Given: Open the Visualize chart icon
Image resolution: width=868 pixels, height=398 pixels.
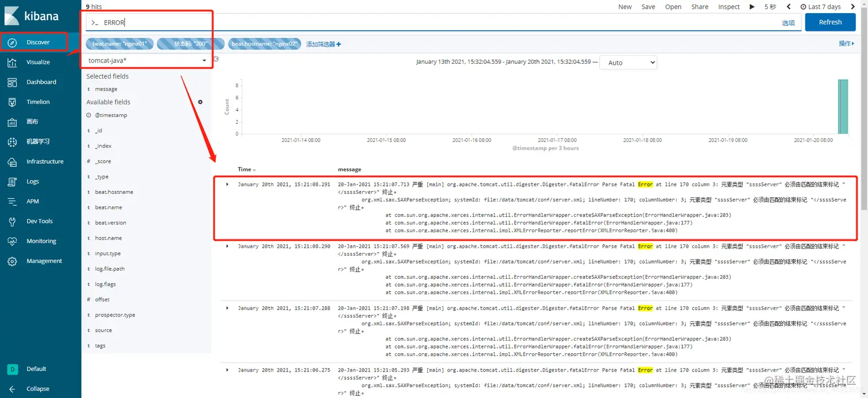Looking at the screenshot, I should click(x=12, y=63).
